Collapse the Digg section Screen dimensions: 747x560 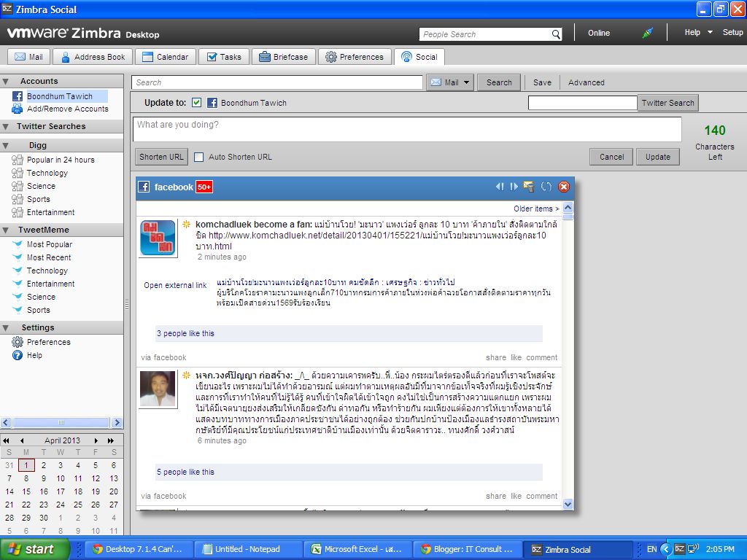(x=6, y=146)
